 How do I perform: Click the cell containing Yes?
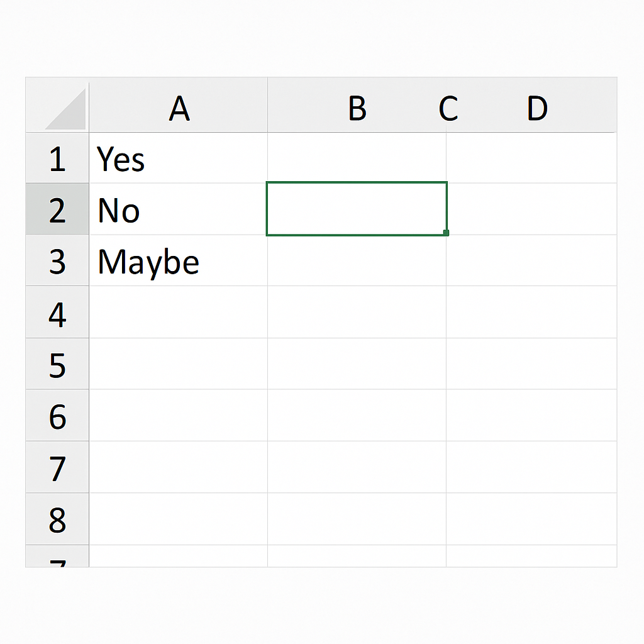coord(178,158)
